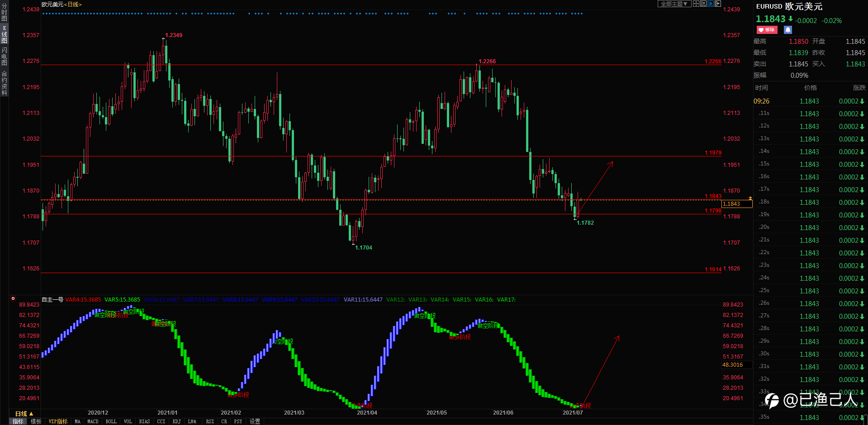Open indicator 设置 settings
This screenshot has width=868, height=425.
pyautogui.click(x=255, y=421)
